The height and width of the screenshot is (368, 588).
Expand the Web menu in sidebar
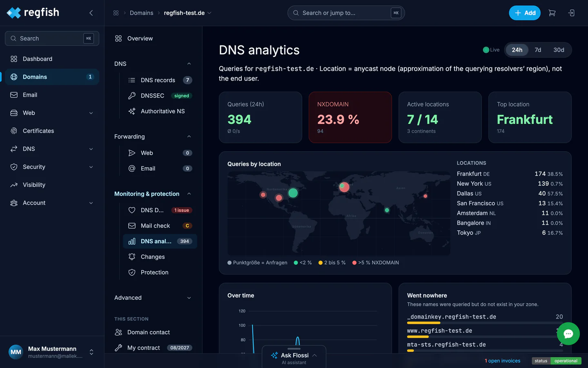coord(52,113)
